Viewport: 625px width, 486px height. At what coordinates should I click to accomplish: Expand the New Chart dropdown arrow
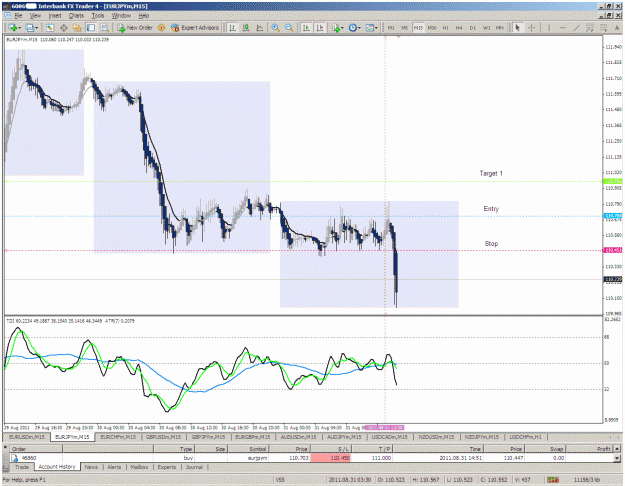pos(20,28)
